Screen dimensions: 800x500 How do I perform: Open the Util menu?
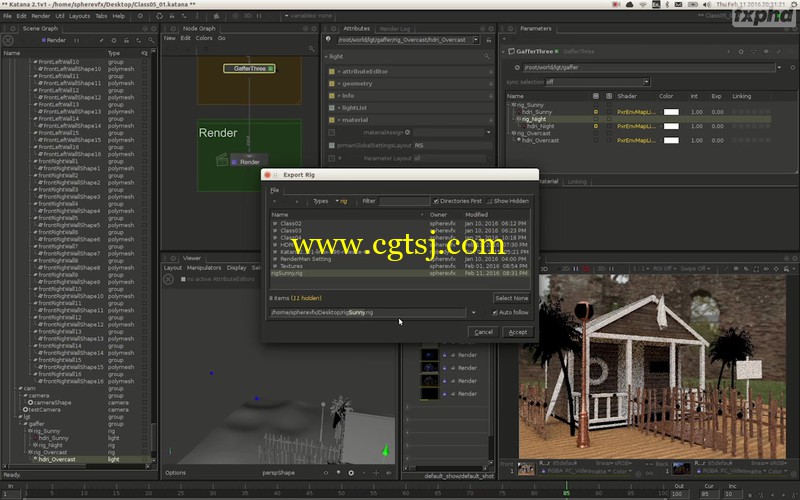[60, 16]
